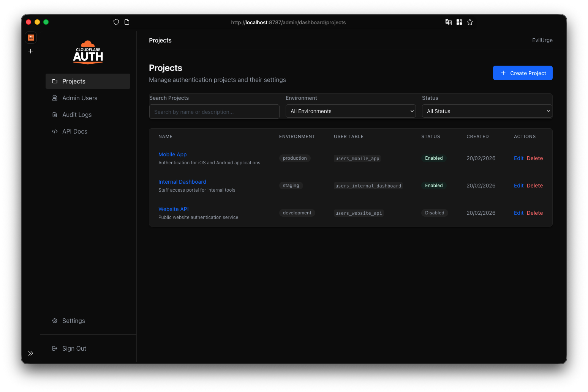
Task: Click users_internal_dashboard table name
Action: (x=368, y=186)
